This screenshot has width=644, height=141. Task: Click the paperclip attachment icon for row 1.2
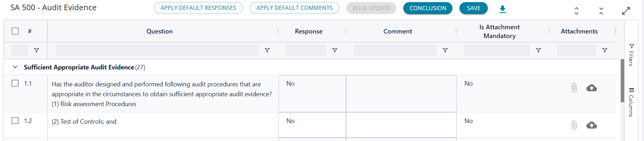[574, 125]
